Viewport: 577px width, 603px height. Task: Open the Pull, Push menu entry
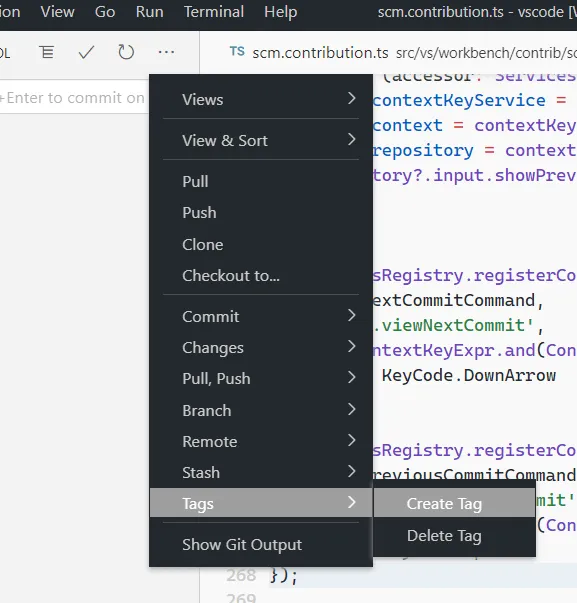261,378
